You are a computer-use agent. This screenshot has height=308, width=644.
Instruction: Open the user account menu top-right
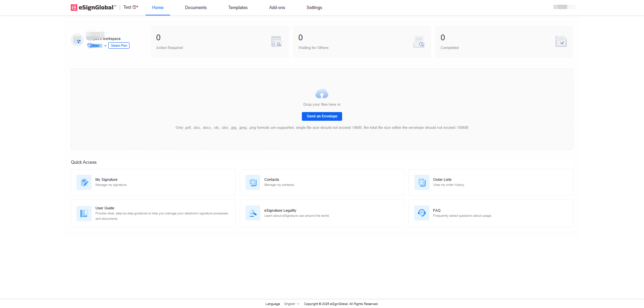pyautogui.click(x=564, y=7)
